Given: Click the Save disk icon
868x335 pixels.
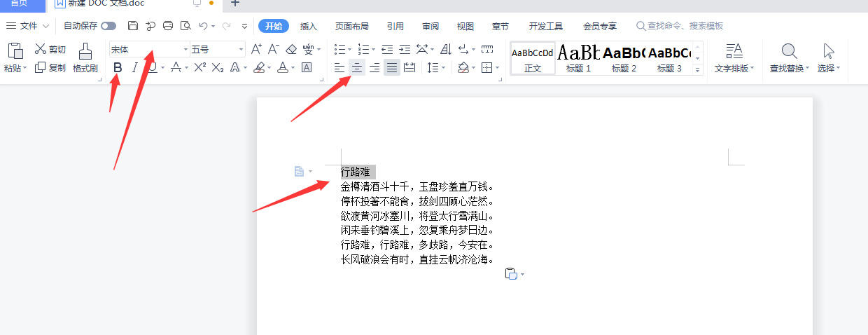Looking at the screenshot, I should click(133, 26).
